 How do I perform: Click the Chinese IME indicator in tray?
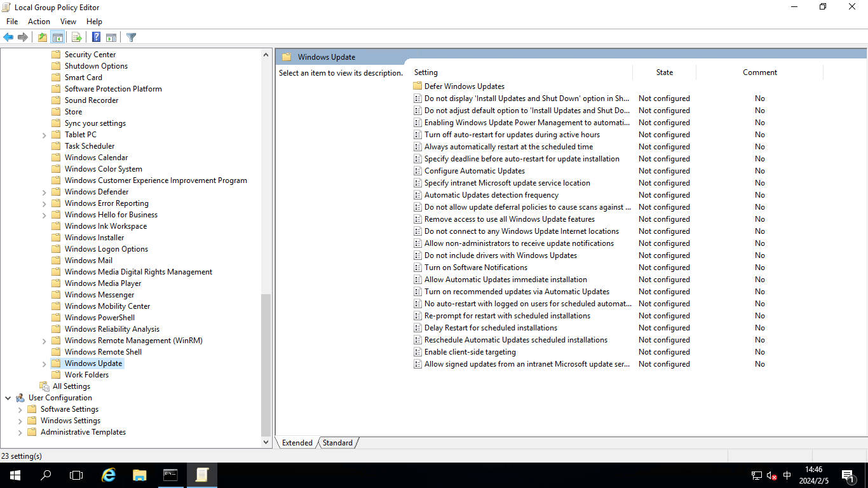click(787, 475)
